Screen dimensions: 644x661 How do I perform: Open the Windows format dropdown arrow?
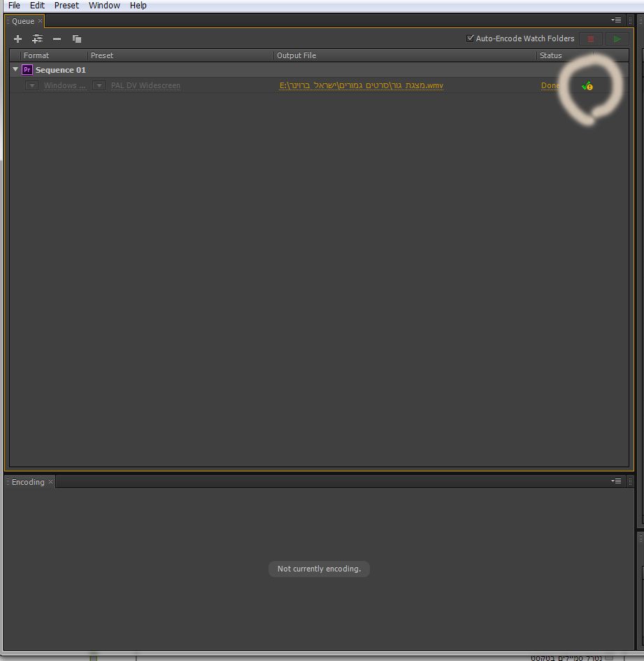[x=31, y=85]
